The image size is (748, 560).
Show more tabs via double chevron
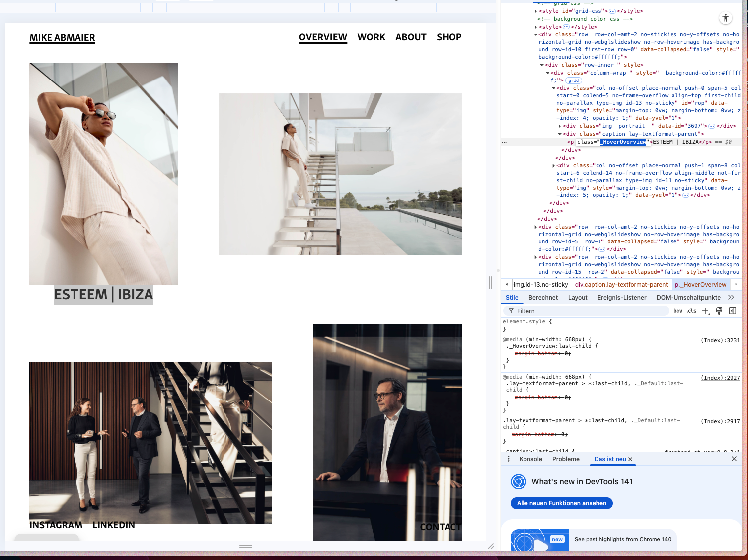[731, 298]
